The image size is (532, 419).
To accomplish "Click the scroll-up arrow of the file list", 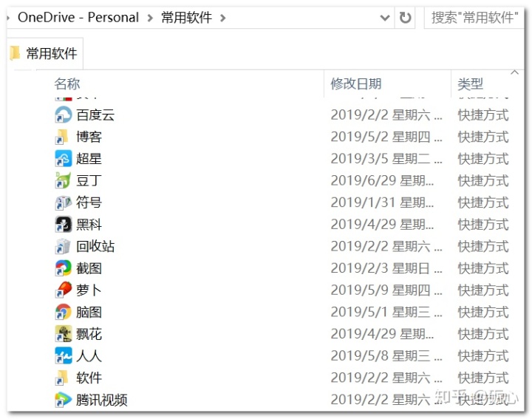I will [x=514, y=72].
